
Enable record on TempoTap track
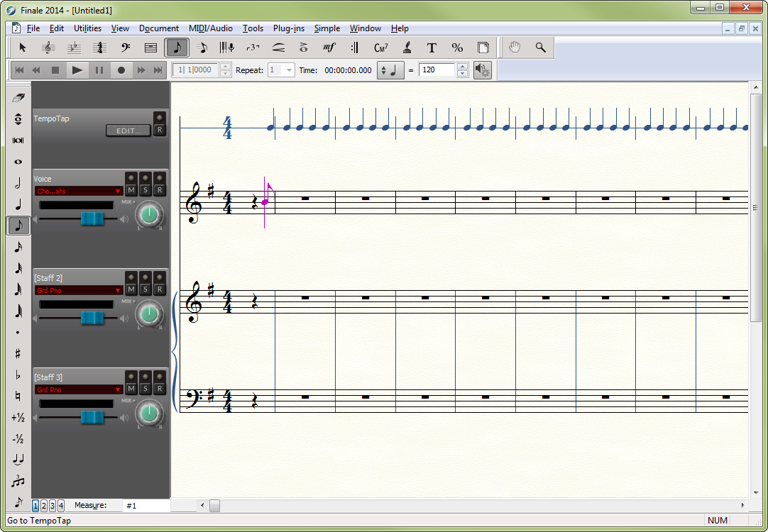coord(159,131)
